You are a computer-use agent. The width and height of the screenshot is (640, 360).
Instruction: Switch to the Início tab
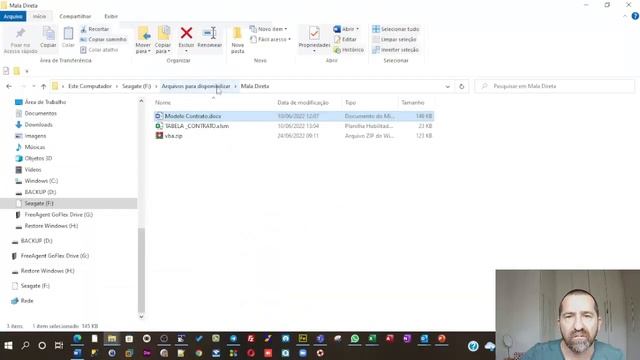40,16
